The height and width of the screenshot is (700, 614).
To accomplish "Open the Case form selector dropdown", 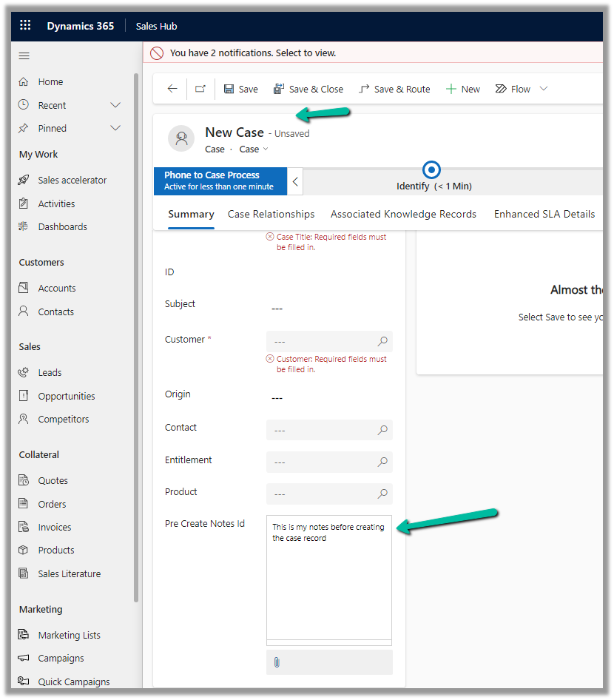I will point(254,149).
